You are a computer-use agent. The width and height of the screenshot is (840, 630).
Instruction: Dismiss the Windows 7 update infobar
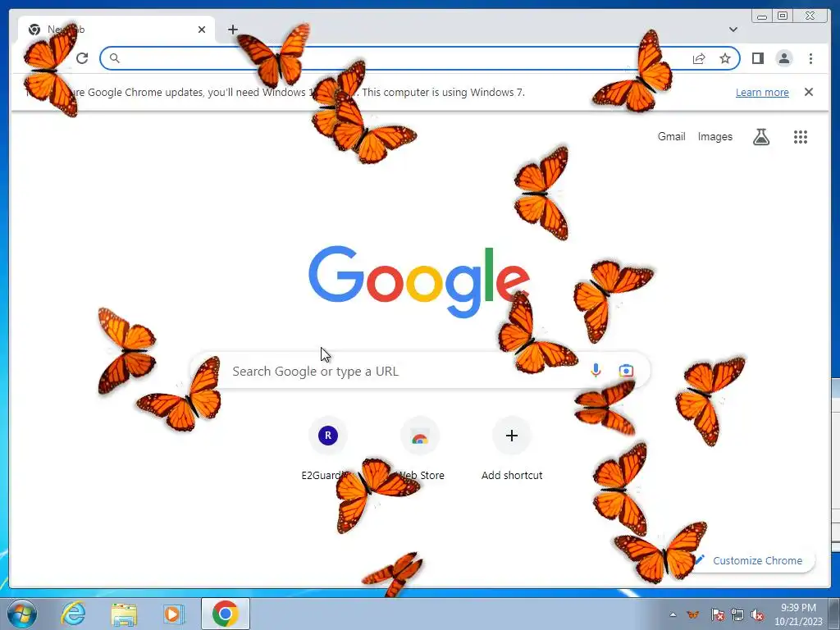click(x=808, y=92)
